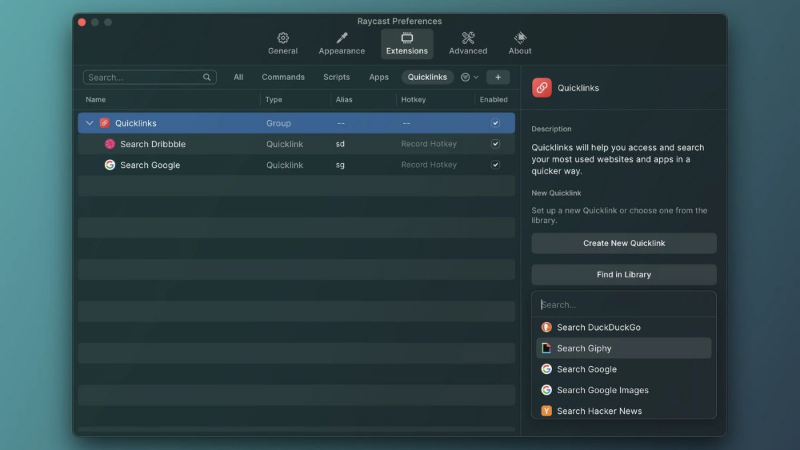Click Create New Quicklink button
Image resolution: width=800 pixels, height=450 pixels.
[x=623, y=243]
